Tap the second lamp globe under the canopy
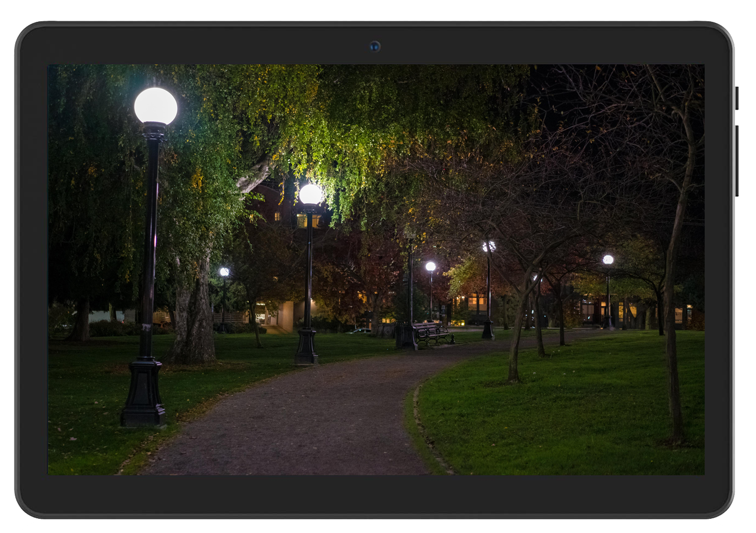The height and width of the screenshot is (533, 756). pyautogui.click(x=310, y=194)
